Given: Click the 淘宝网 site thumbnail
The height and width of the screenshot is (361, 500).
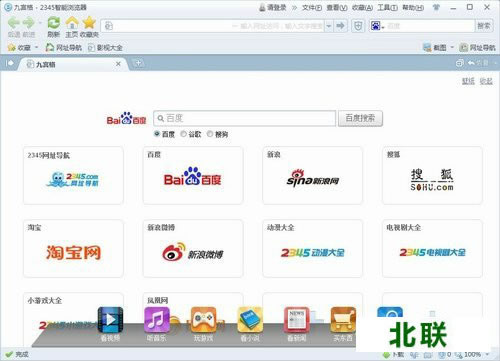Looking at the screenshot, I should [73, 248].
